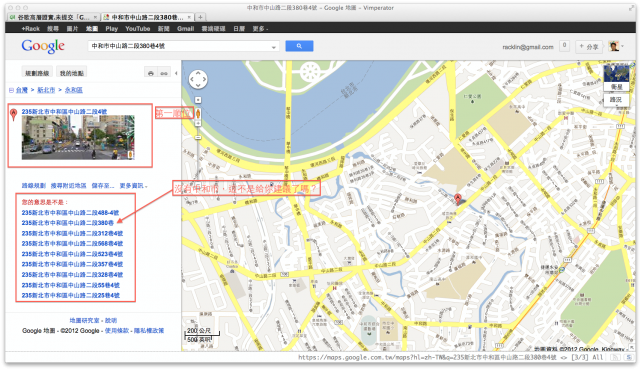Click the link chain icon in the left panel
640x370 pixels.
click(164, 73)
